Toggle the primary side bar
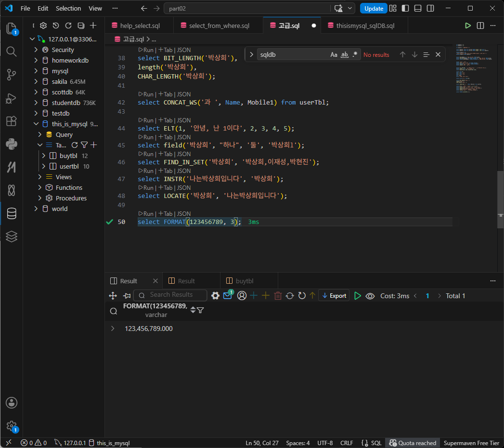Viewport: 504px width, 448px height. (405, 8)
